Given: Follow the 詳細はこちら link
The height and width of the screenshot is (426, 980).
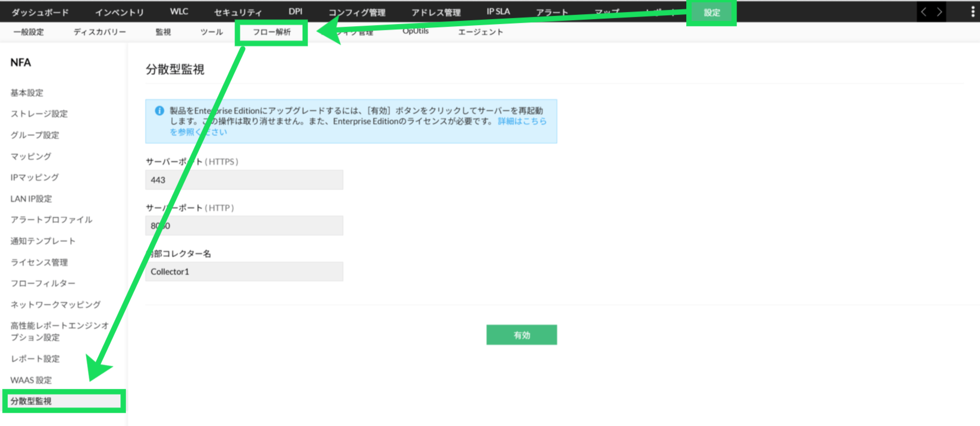Looking at the screenshot, I should click(522, 121).
